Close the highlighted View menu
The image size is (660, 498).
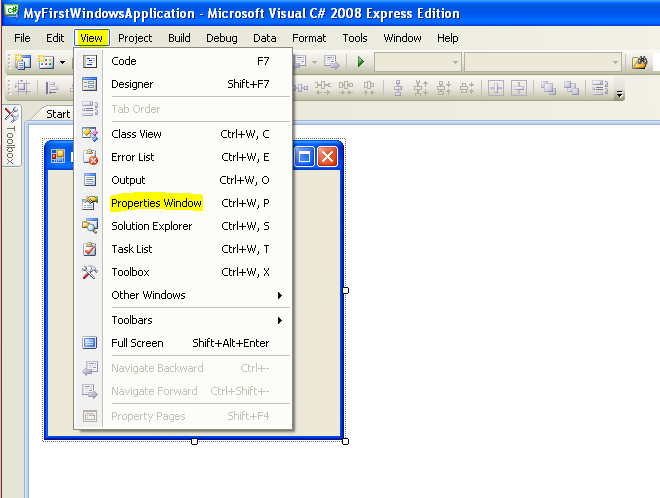tap(91, 38)
